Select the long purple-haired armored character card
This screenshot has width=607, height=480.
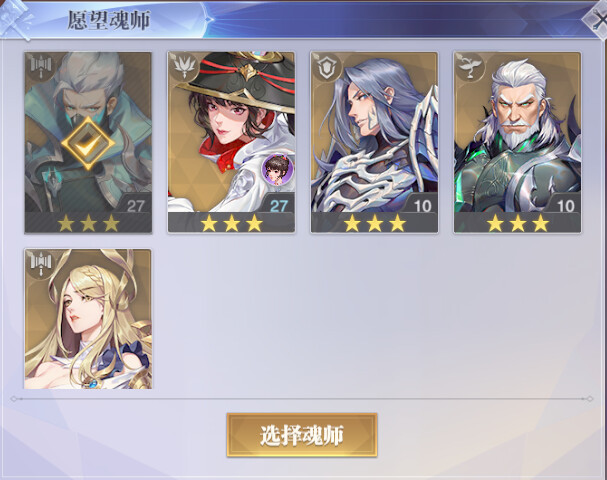(374, 142)
